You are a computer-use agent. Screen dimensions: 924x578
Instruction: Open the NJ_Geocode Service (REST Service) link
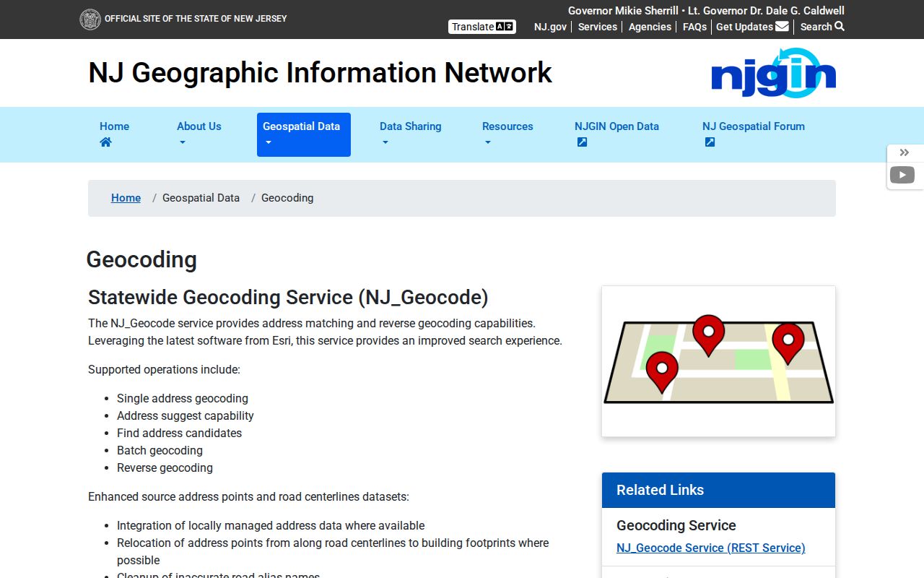tap(710, 548)
